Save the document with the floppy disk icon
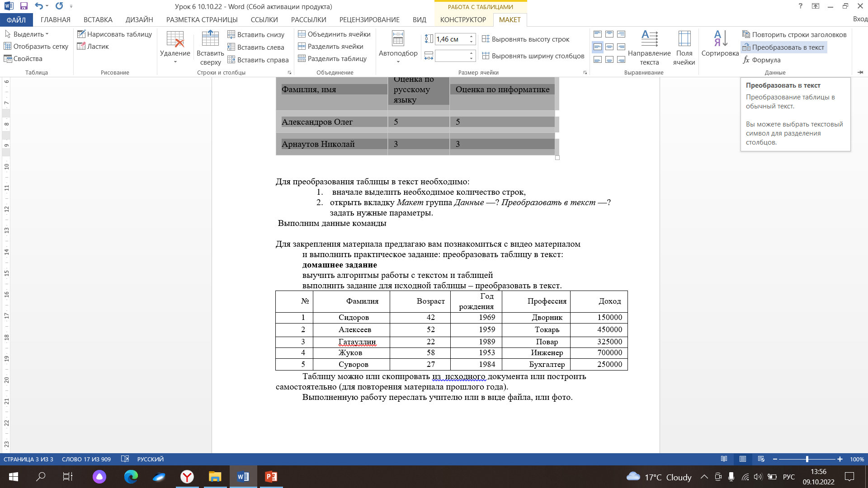 point(24,6)
